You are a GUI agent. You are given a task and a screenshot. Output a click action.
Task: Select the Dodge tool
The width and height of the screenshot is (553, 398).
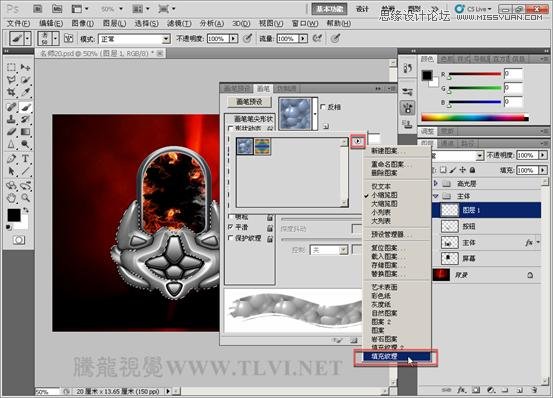pos(25,144)
